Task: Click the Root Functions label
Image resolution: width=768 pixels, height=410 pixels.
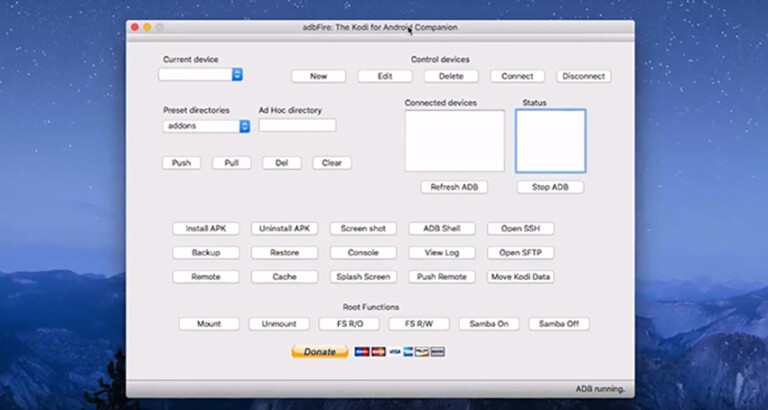Action: pos(371,307)
